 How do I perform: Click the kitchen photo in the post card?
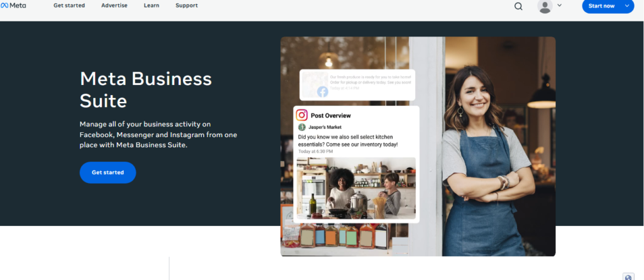[x=356, y=188]
